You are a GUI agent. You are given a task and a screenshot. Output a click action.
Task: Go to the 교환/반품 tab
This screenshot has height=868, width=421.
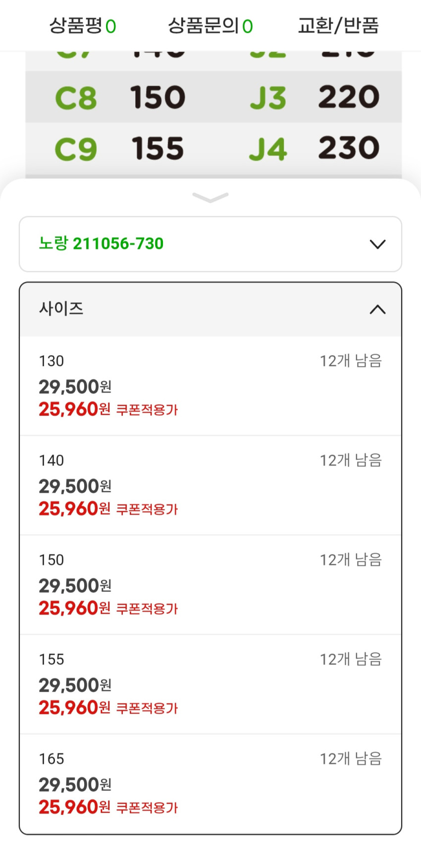click(x=338, y=26)
